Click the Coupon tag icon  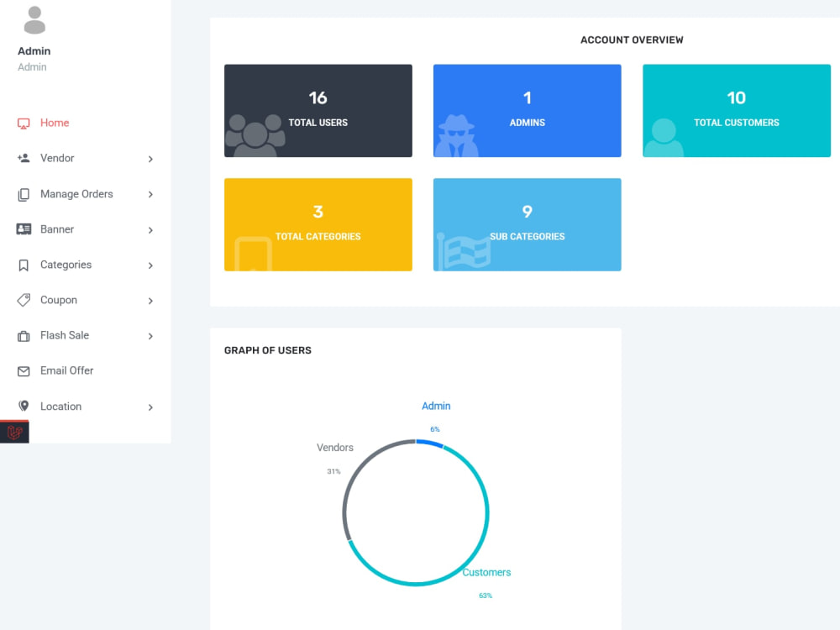[x=24, y=300]
